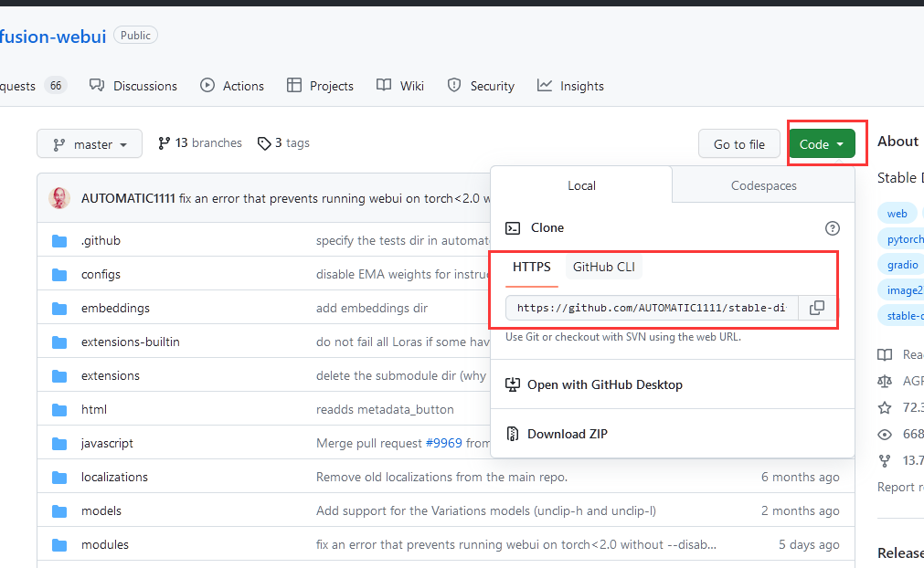Open the localizations folder
The height and width of the screenshot is (568, 924).
[114, 478]
